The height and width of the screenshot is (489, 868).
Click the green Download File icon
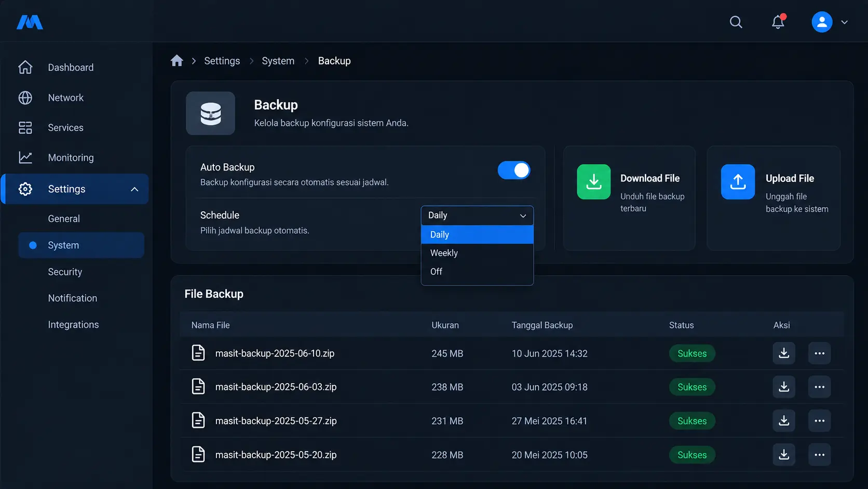594,182
